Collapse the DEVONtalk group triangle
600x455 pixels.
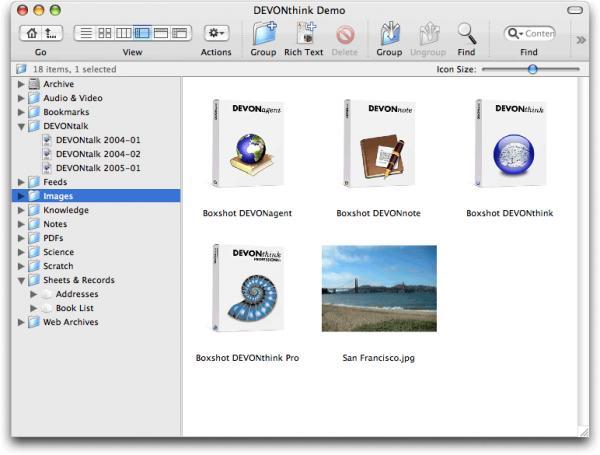[x=22, y=127]
